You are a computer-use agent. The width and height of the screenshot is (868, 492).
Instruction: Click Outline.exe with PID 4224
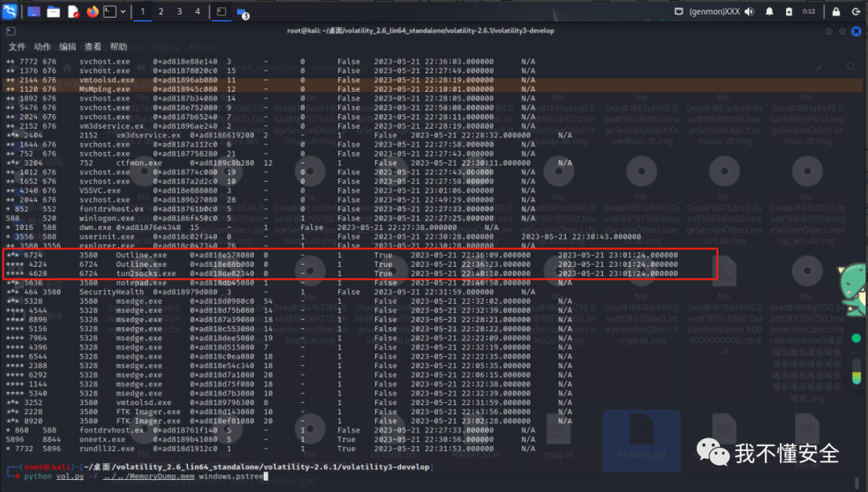click(141, 264)
